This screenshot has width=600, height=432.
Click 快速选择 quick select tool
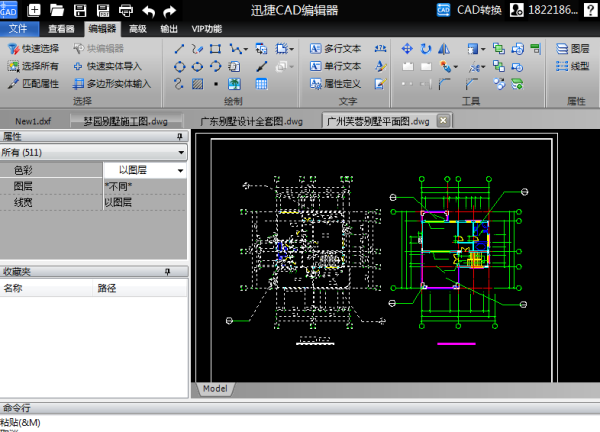tap(34, 49)
